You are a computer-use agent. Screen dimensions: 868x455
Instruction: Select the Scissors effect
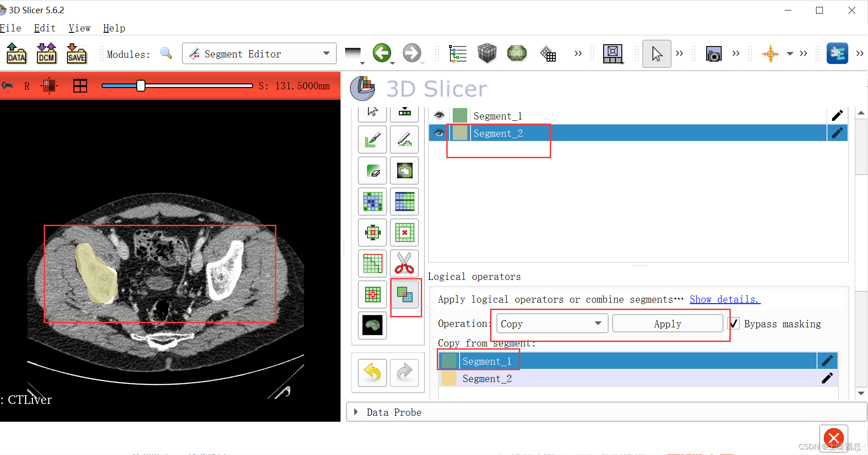pos(404,263)
